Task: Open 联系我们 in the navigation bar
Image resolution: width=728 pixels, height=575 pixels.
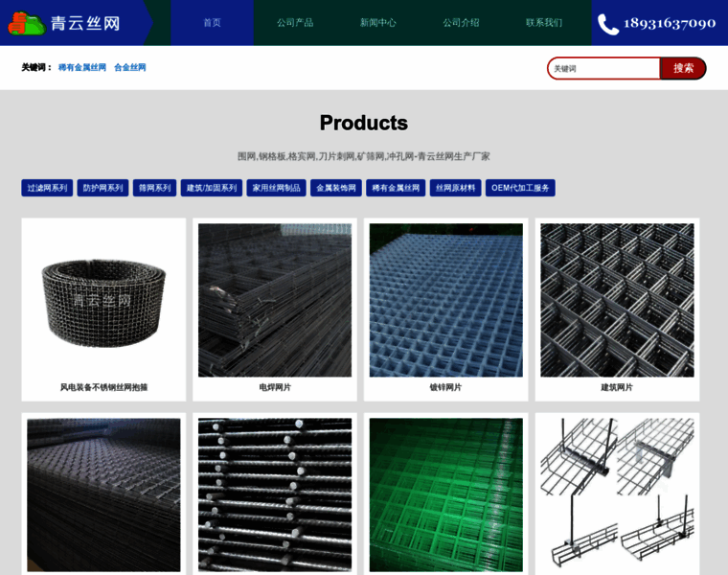Action: [x=544, y=23]
